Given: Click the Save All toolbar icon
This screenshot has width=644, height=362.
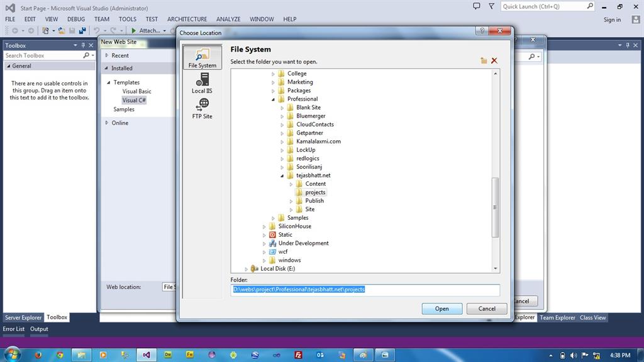Looking at the screenshot, I should coord(82,30).
